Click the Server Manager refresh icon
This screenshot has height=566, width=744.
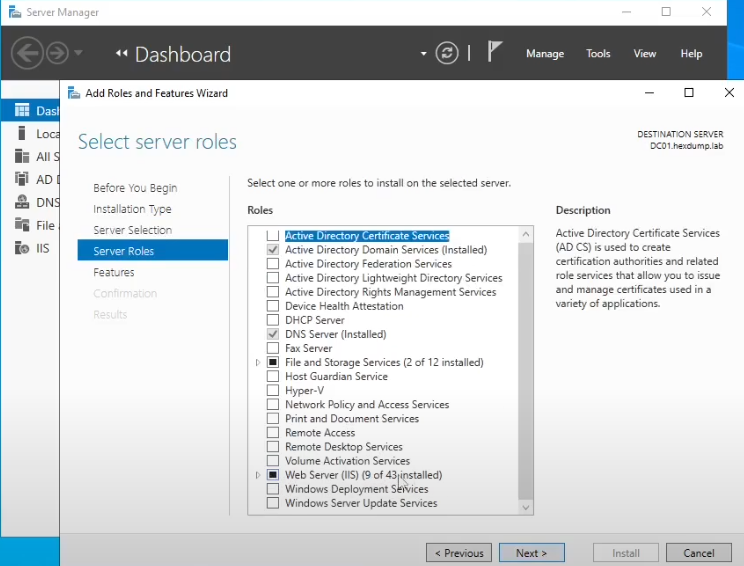click(x=447, y=53)
